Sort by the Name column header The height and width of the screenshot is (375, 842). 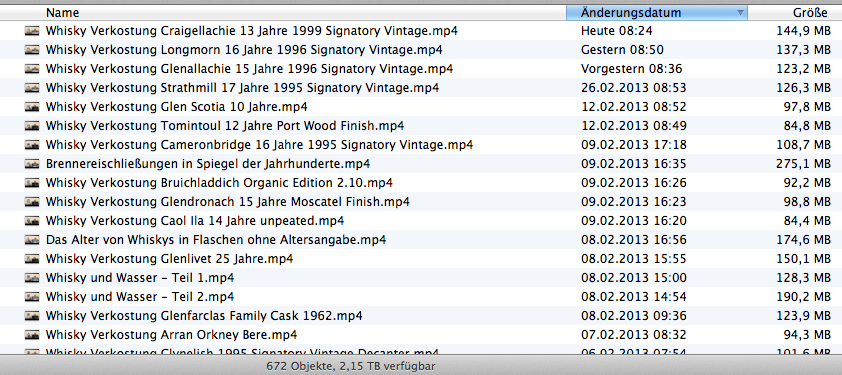[283, 12]
